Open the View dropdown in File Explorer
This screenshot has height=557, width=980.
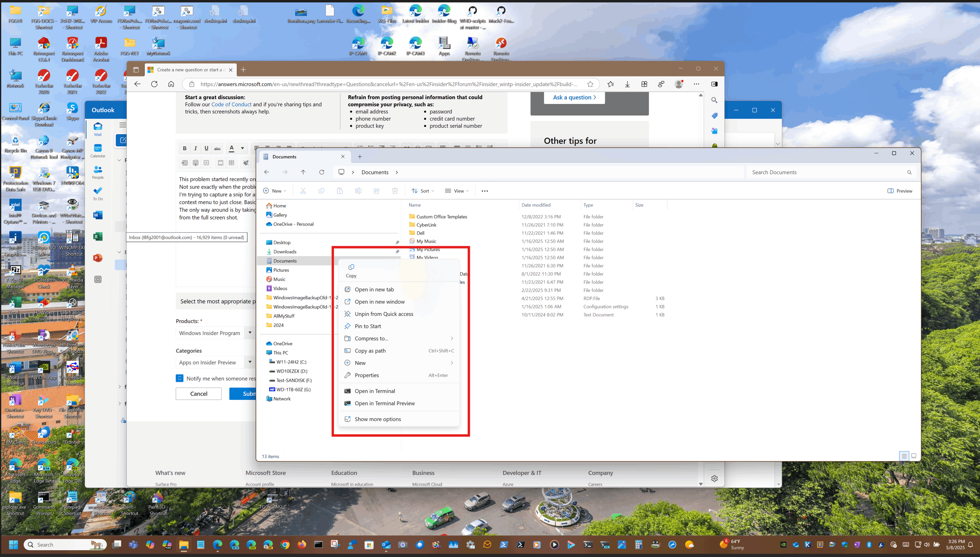[457, 191]
